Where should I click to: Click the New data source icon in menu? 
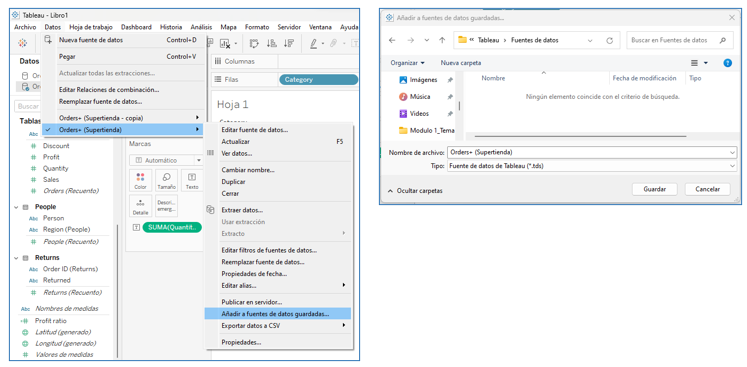[x=48, y=40]
